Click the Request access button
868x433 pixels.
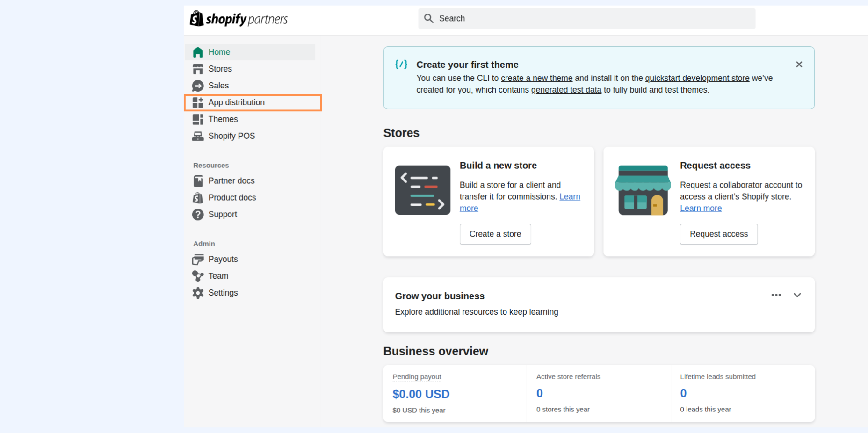click(x=719, y=234)
